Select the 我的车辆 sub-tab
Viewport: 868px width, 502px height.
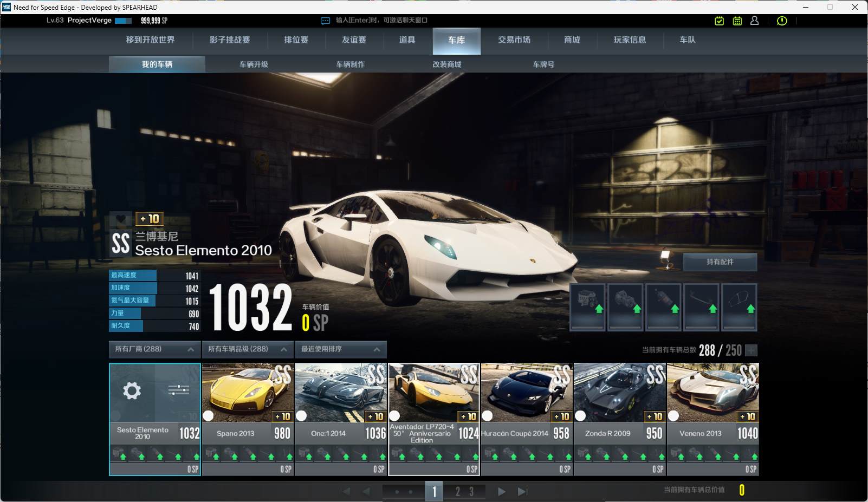tap(157, 64)
